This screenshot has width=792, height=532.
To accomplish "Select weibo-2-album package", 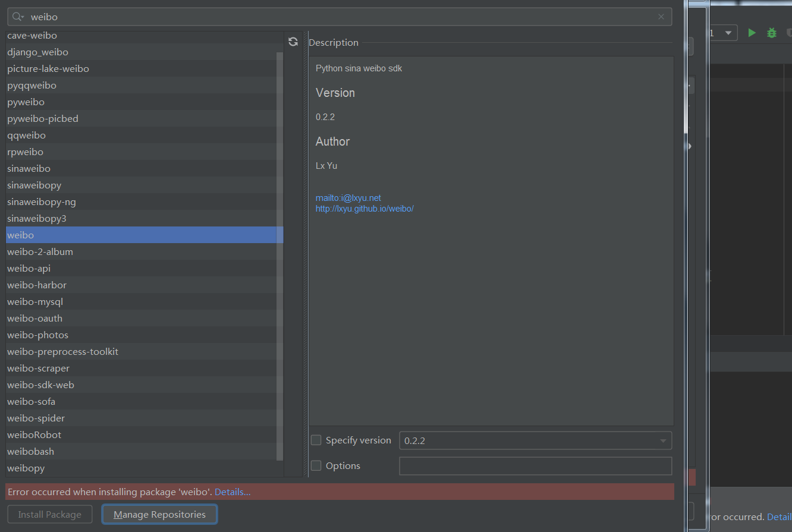I will click(144, 251).
